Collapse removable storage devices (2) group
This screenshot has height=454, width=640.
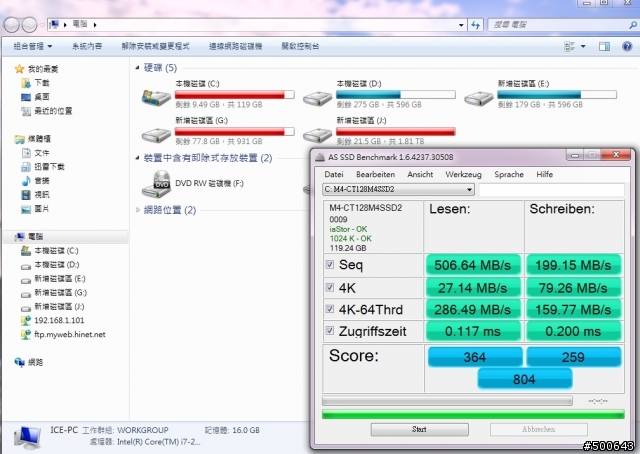[137, 158]
